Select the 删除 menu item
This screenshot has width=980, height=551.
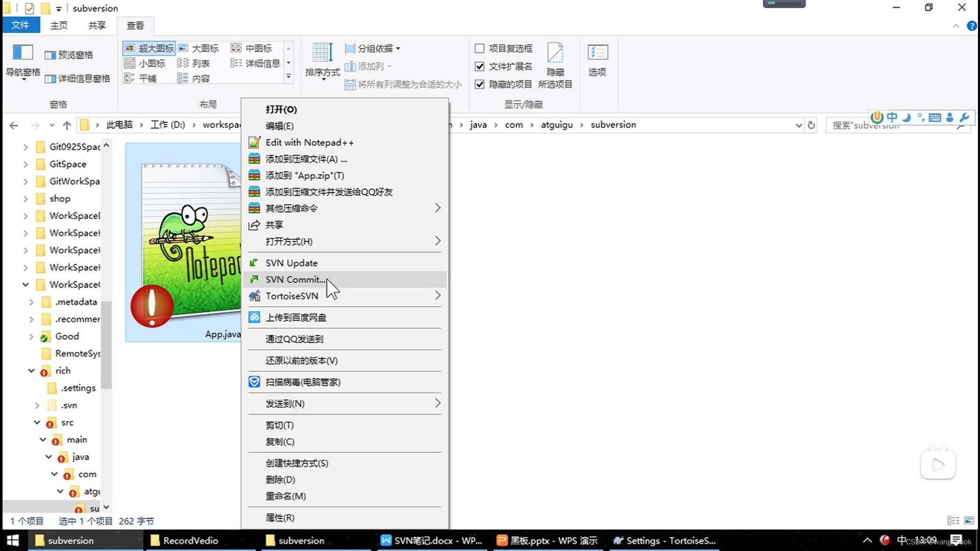281,479
